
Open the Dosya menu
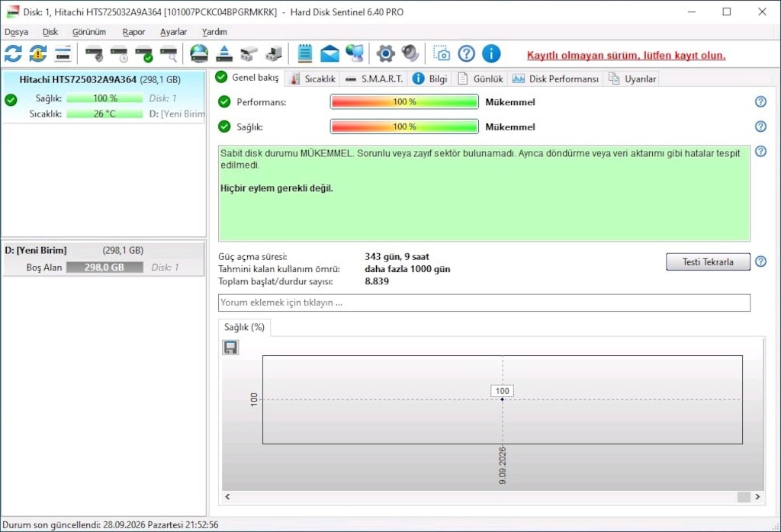[x=17, y=32]
